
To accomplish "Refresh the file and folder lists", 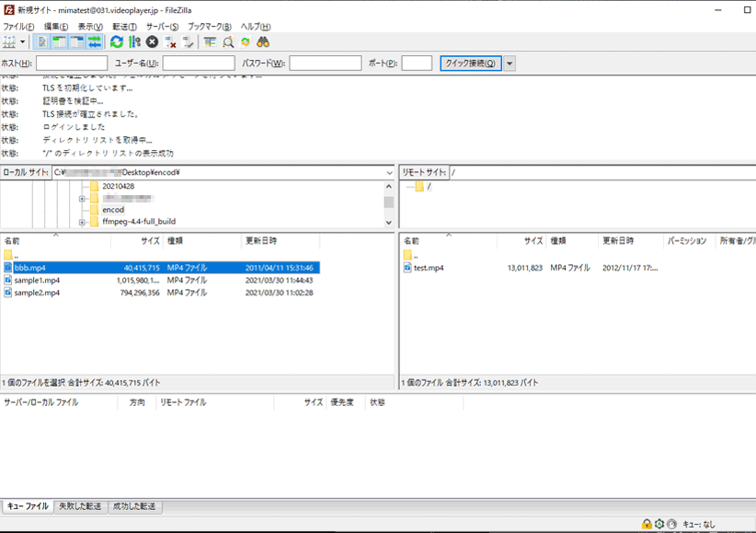I will point(117,42).
